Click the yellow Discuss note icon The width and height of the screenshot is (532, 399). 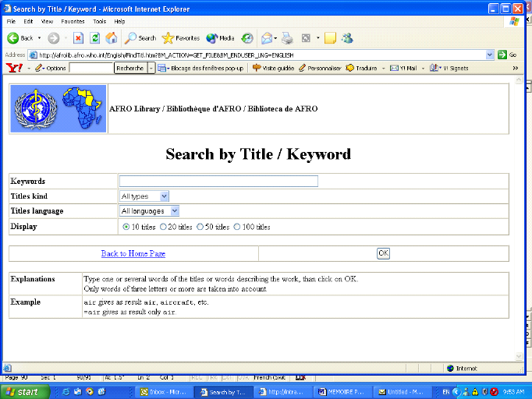(x=330, y=38)
